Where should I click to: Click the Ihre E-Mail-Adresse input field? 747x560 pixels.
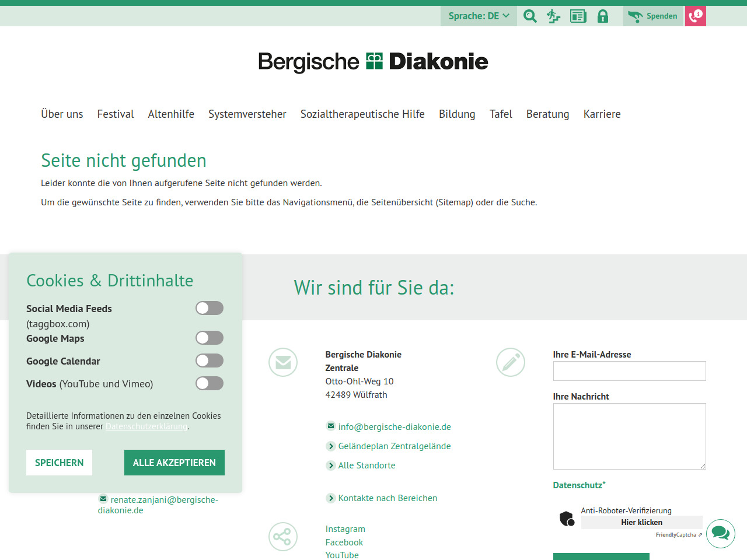[629, 371]
